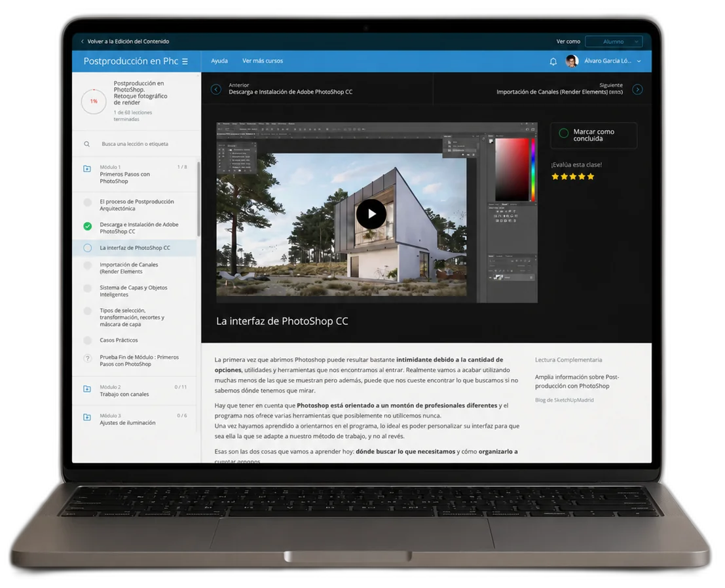Click Álvaro García's profile avatar
Image resolution: width=725 pixels, height=588 pixels.
(x=572, y=61)
